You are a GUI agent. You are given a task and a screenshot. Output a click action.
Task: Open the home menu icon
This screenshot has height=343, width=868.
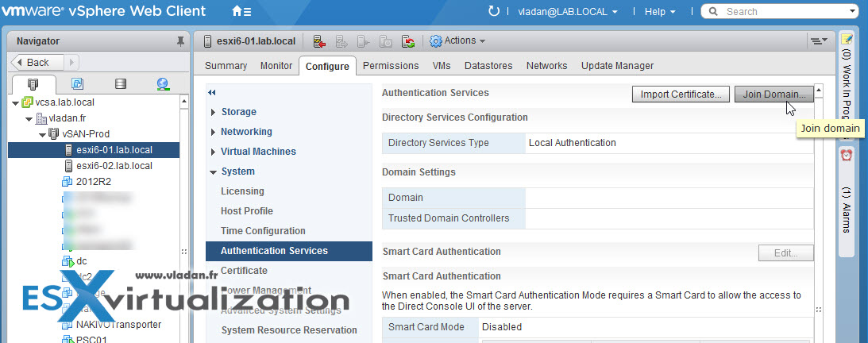241,11
